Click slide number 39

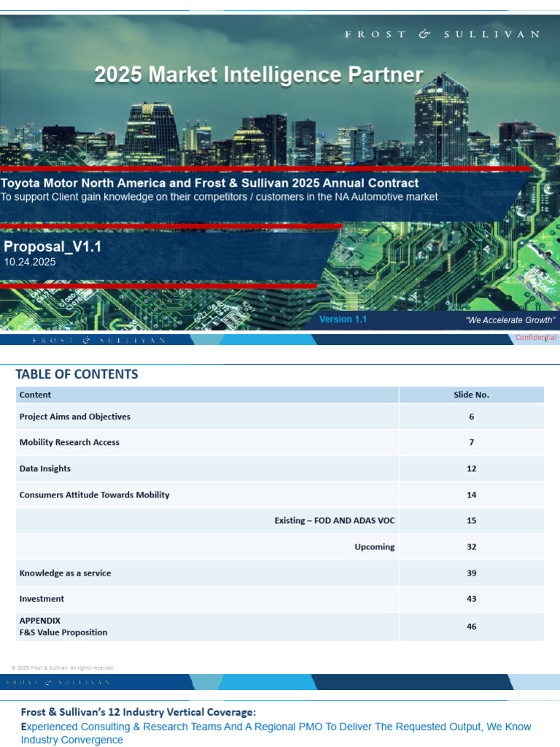point(472,573)
